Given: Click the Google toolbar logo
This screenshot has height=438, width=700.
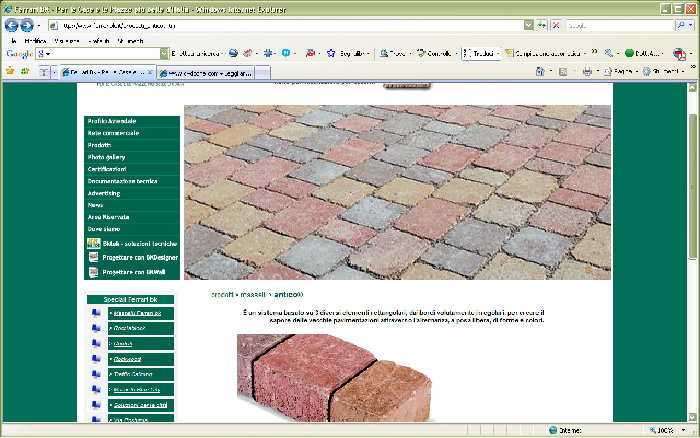Looking at the screenshot, I should click(x=20, y=54).
